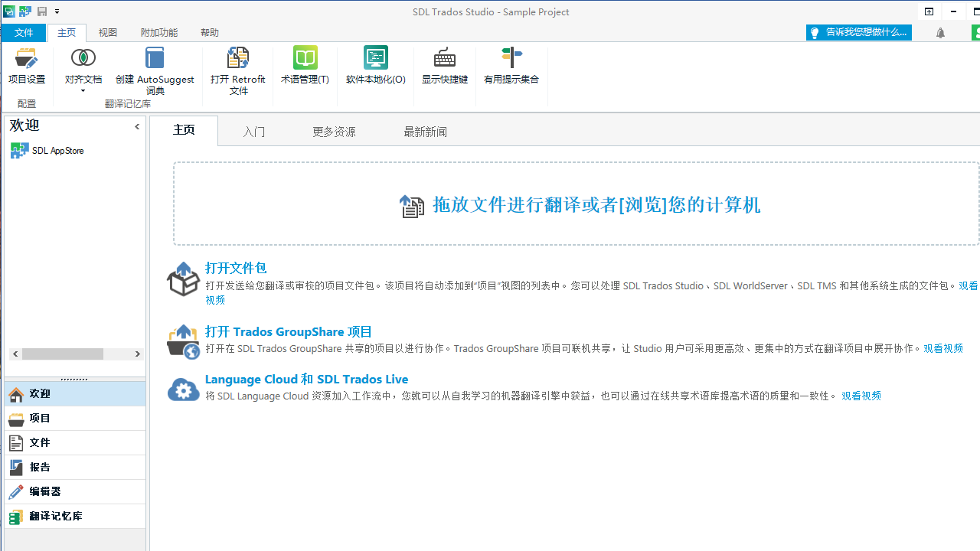This screenshot has width=980, height=551.
Task: Click the save icon in quick access toolbar
Action: tap(42, 11)
